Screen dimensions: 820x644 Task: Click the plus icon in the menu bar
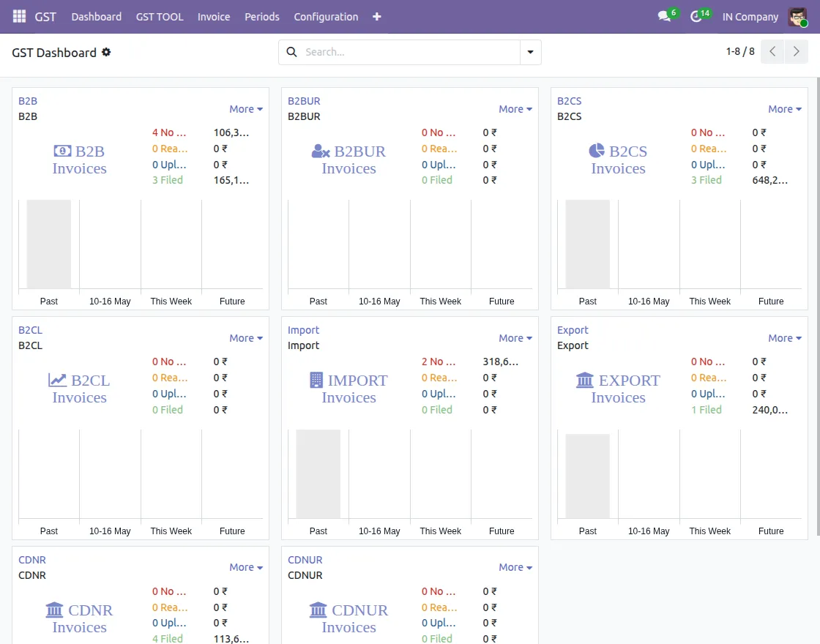pos(376,17)
